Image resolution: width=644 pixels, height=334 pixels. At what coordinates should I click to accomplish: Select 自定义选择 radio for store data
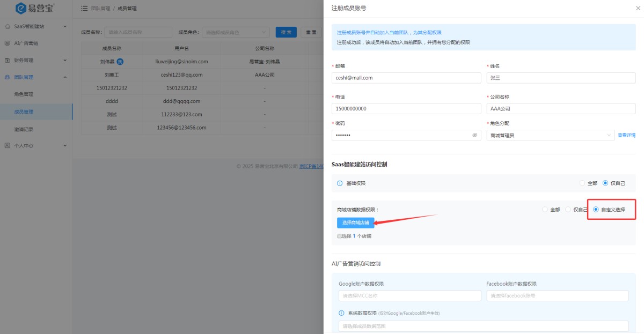click(596, 210)
